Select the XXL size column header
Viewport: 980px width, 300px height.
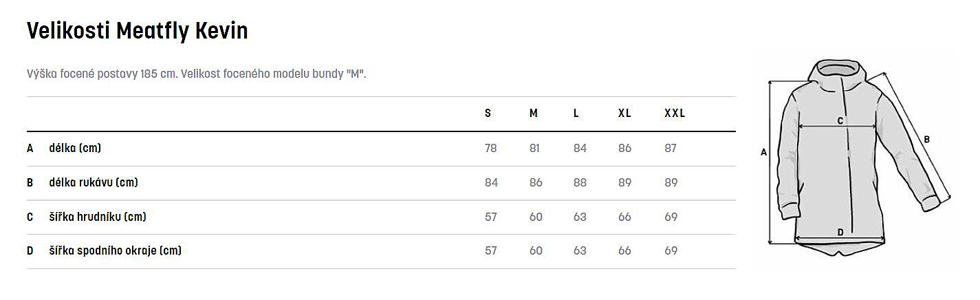(x=675, y=114)
